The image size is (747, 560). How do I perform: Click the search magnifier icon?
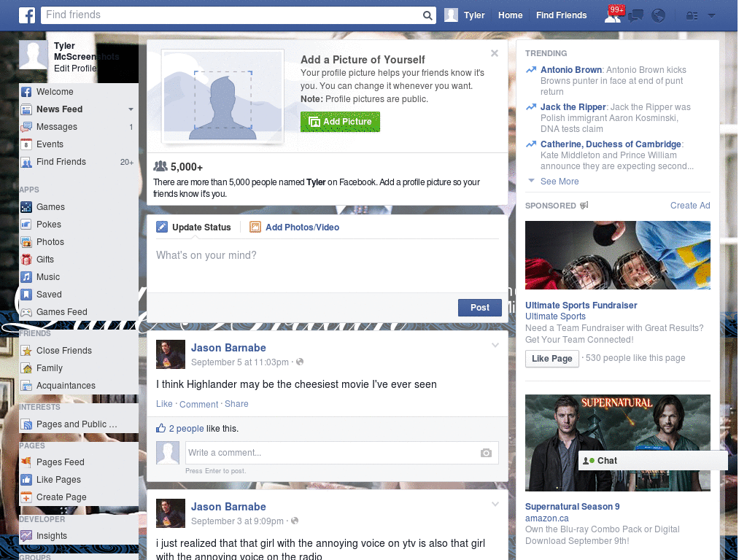point(427,15)
